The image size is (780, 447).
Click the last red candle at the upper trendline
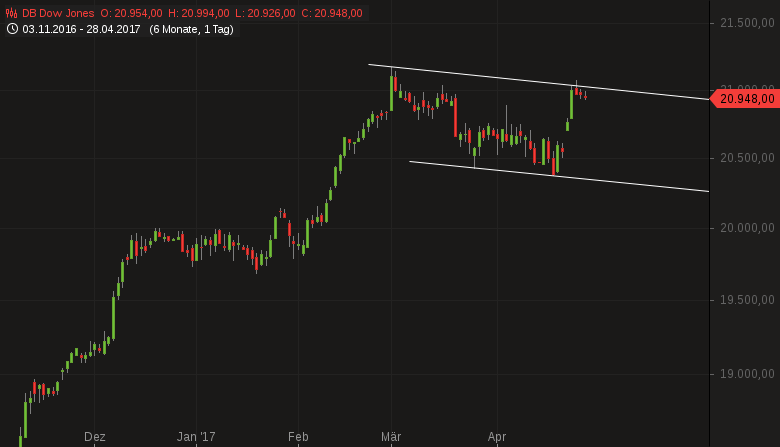(x=585, y=96)
